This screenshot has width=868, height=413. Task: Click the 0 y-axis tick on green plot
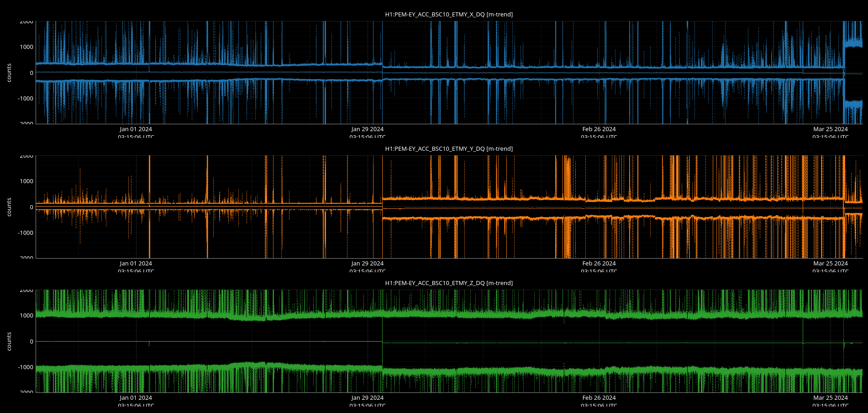point(31,342)
